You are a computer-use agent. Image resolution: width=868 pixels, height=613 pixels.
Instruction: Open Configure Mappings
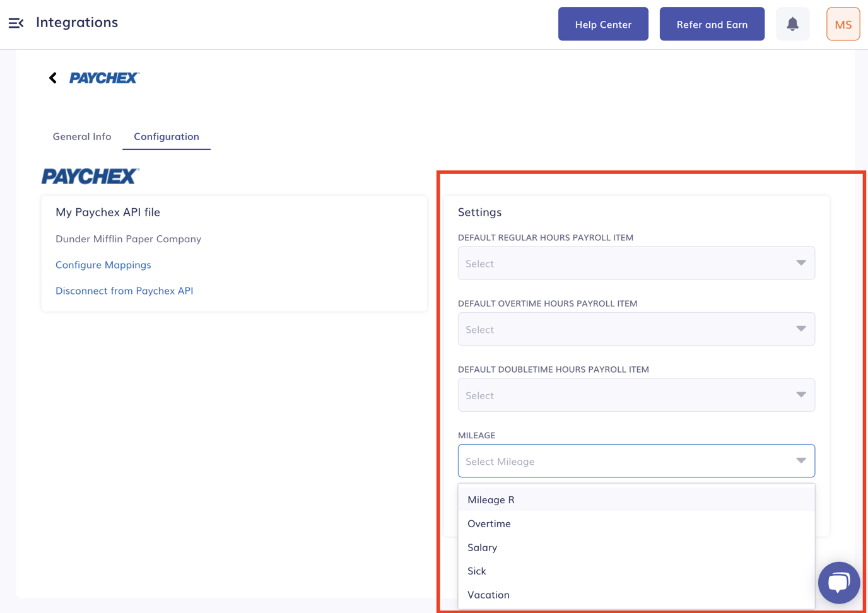pyautogui.click(x=103, y=265)
